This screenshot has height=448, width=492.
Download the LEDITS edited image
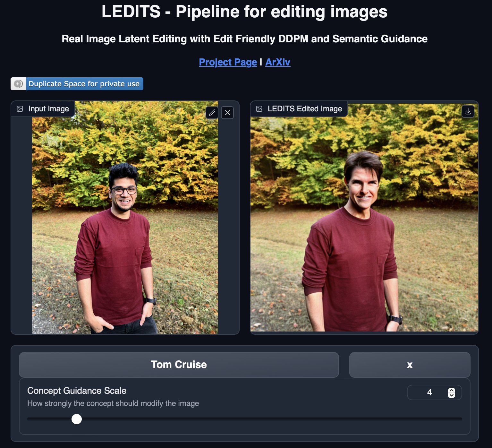point(468,111)
